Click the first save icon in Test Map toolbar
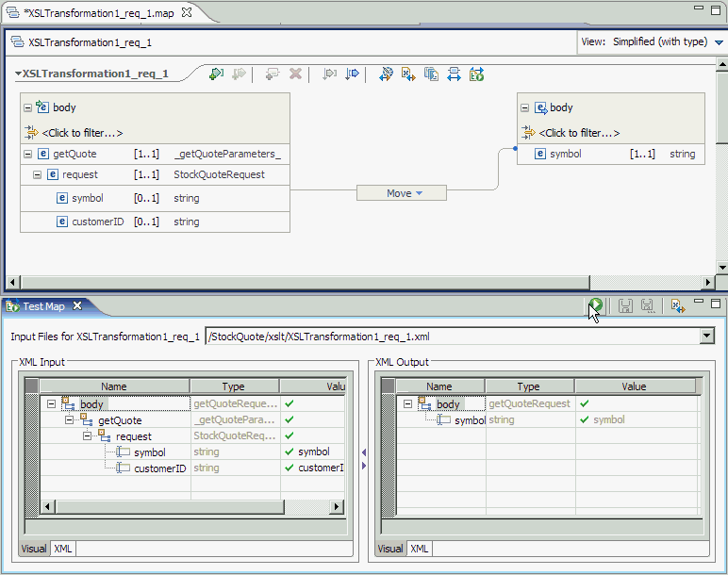Screen dimensions: 728x575 (x=625, y=305)
